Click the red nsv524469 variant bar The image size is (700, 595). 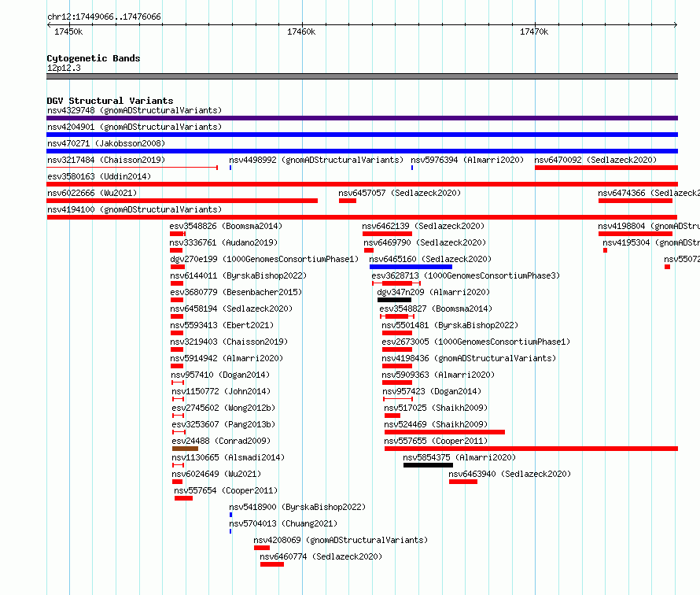click(444, 432)
